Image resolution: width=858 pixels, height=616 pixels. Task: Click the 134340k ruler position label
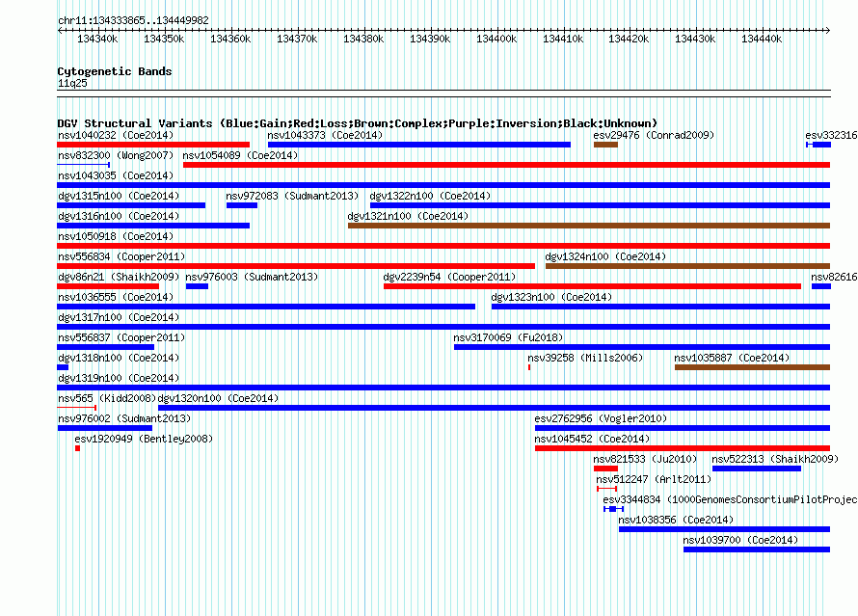[97, 39]
